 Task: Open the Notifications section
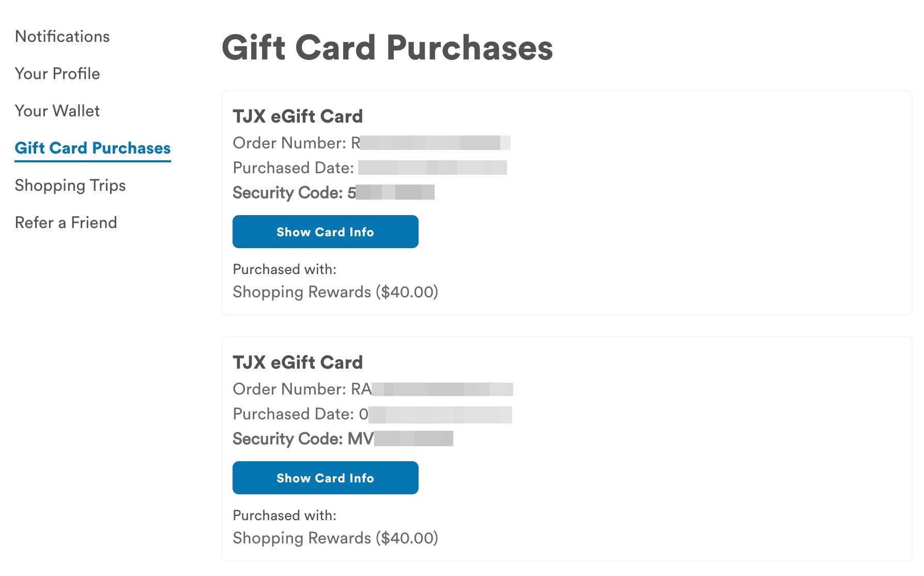pyautogui.click(x=62, y=37)
